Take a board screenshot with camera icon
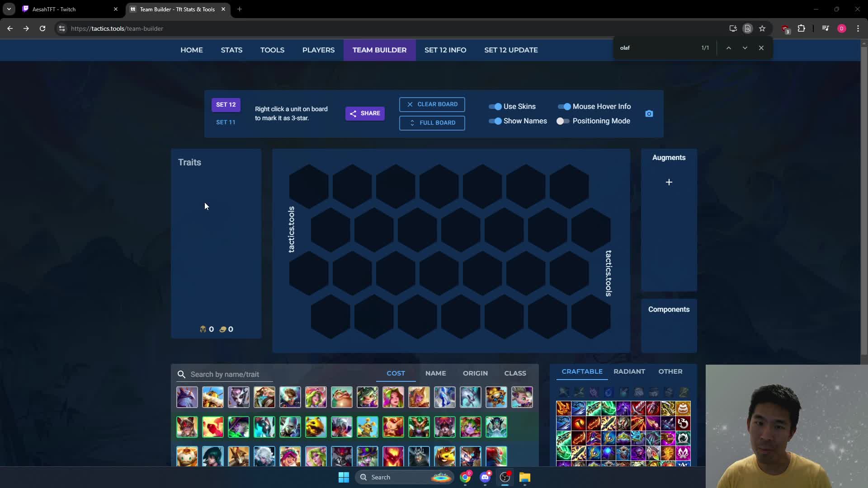Screen dimensions: 868x488 (649, 113)
